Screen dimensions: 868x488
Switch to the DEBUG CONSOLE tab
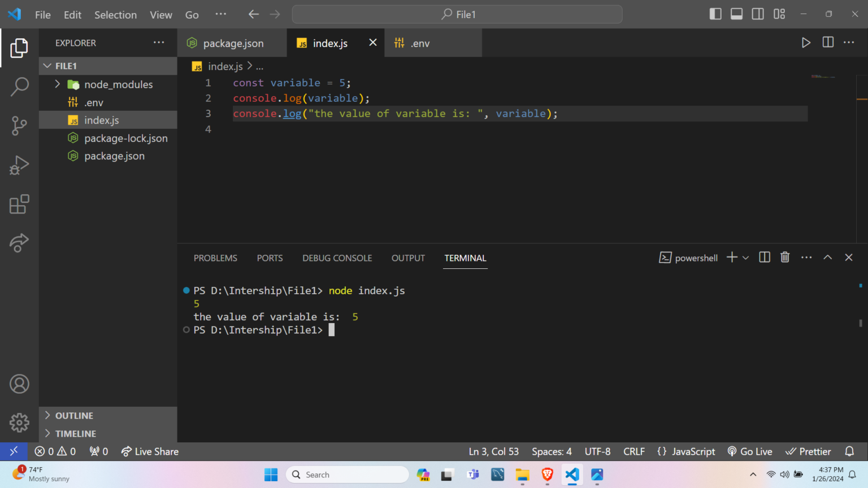click(337, 258)
